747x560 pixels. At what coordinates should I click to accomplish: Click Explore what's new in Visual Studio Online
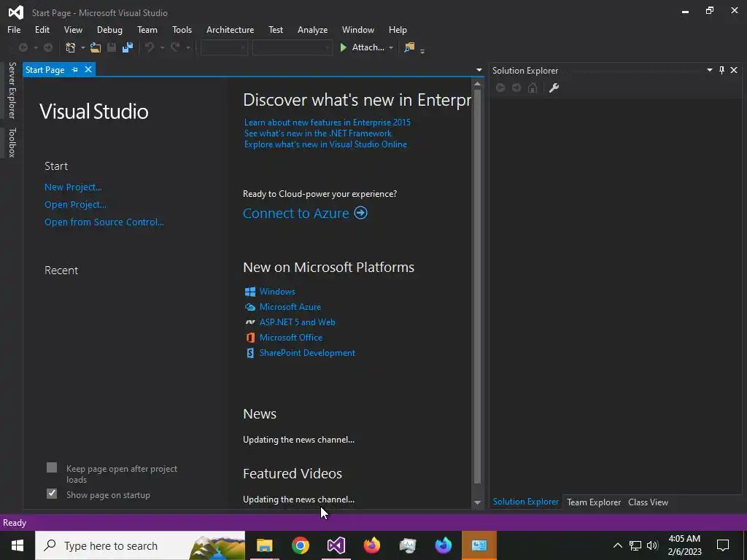325,144
